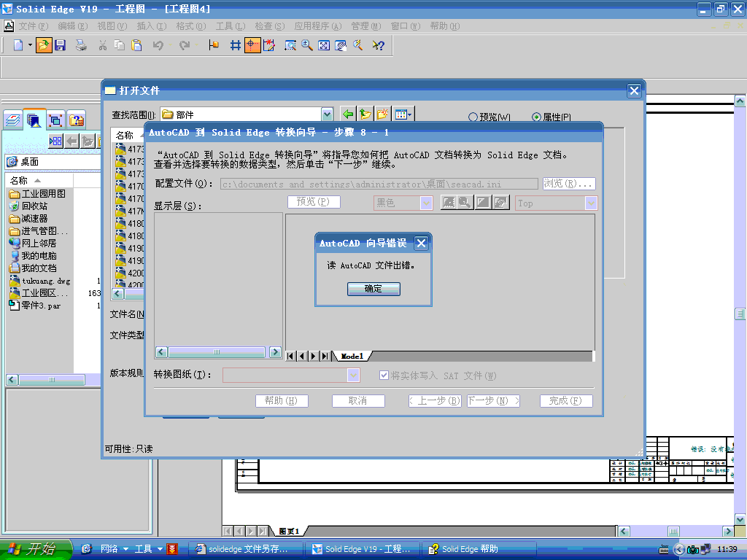Click the 显示层 list horizontal scrollbar

pyautogui.click(x=218, y=352)
